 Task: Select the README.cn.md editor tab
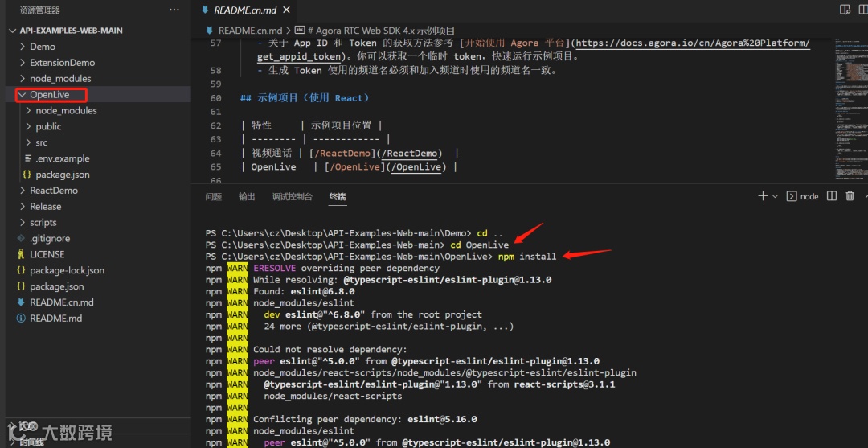pyautogui.click(x=244, y=10)
